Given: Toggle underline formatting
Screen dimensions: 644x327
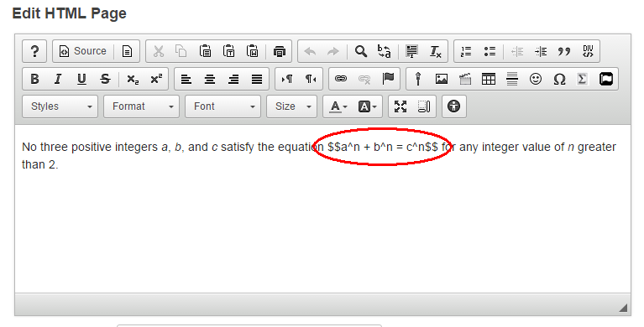Looking at the screenshot, I should point(81,79).
